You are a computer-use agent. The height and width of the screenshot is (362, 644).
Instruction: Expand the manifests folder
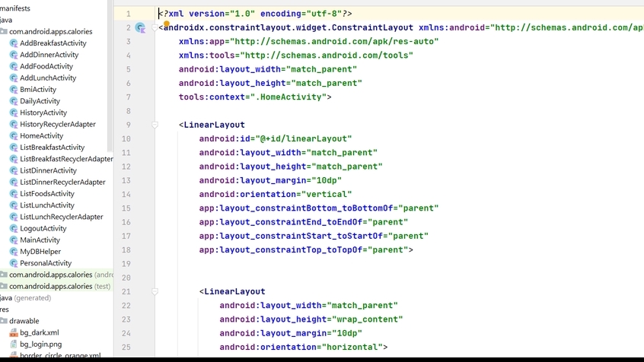point(14,8)
